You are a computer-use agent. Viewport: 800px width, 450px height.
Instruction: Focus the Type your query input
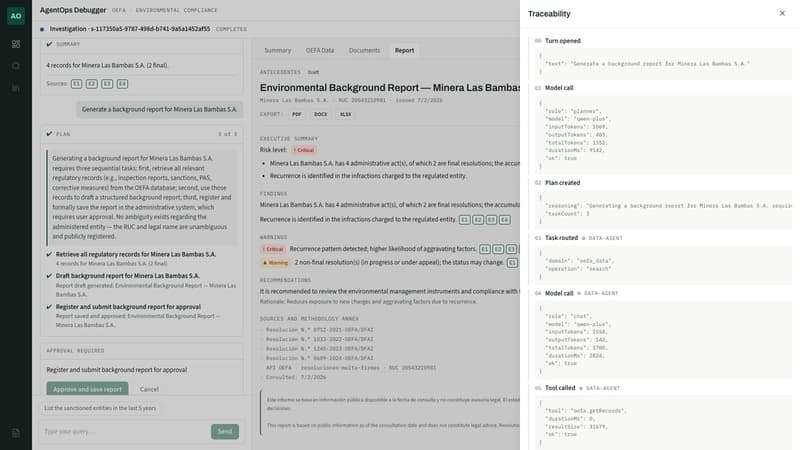[124, 432]
